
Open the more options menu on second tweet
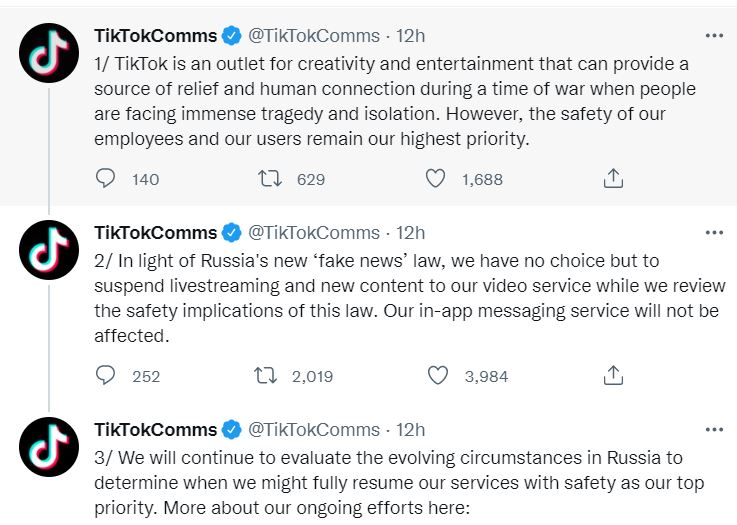pos(714,233)
